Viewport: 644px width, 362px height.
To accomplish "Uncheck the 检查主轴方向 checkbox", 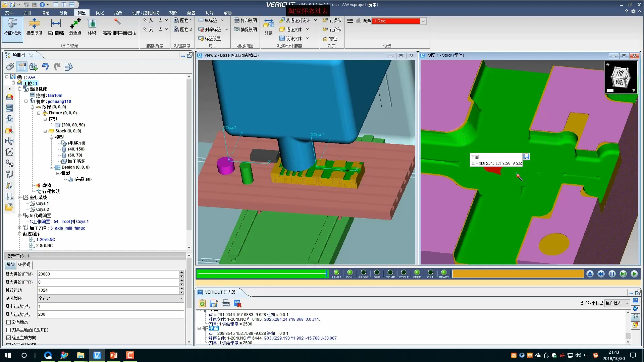I will click(9, 338).
